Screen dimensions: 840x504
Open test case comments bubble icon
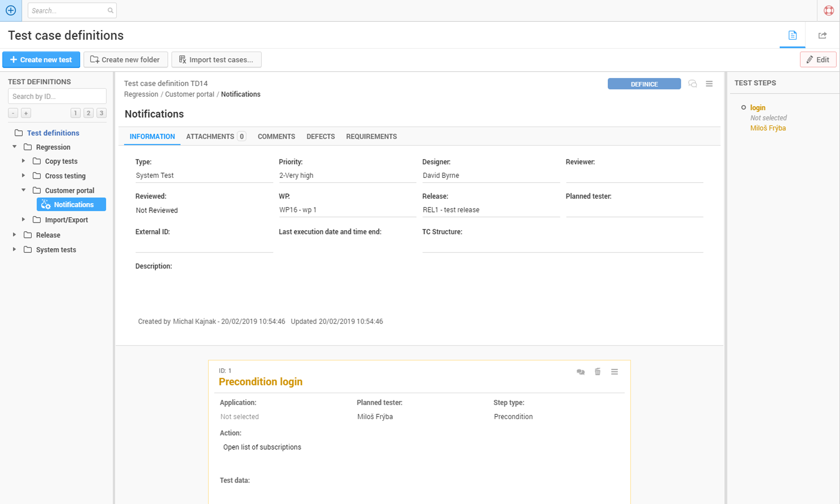[692, 84]
